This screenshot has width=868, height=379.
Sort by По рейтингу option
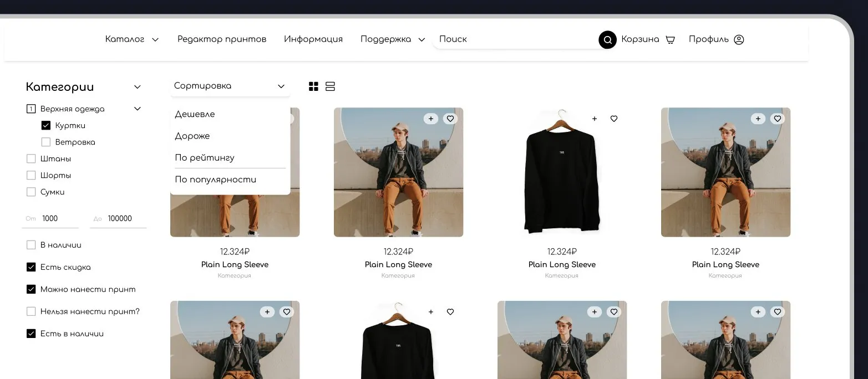(205, 158)
